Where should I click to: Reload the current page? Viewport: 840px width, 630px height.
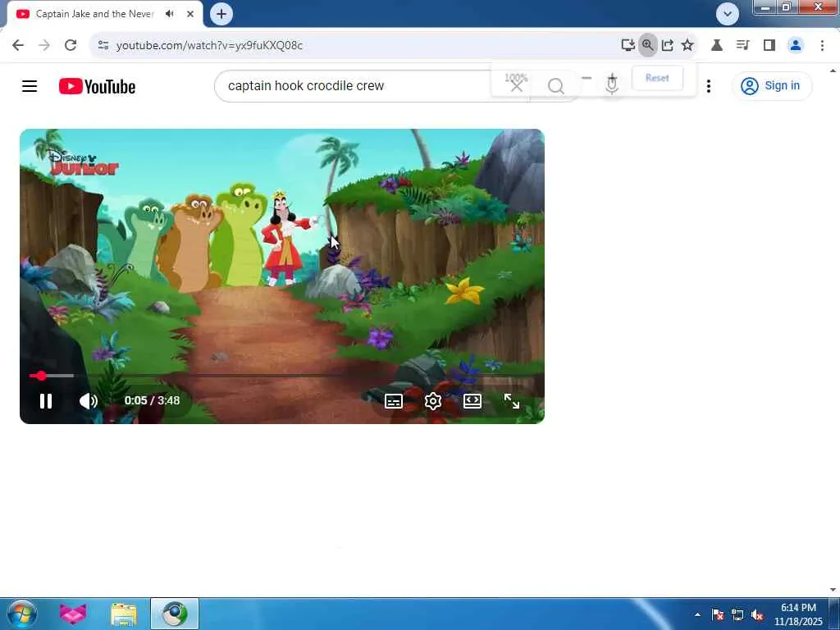[71, 45]
